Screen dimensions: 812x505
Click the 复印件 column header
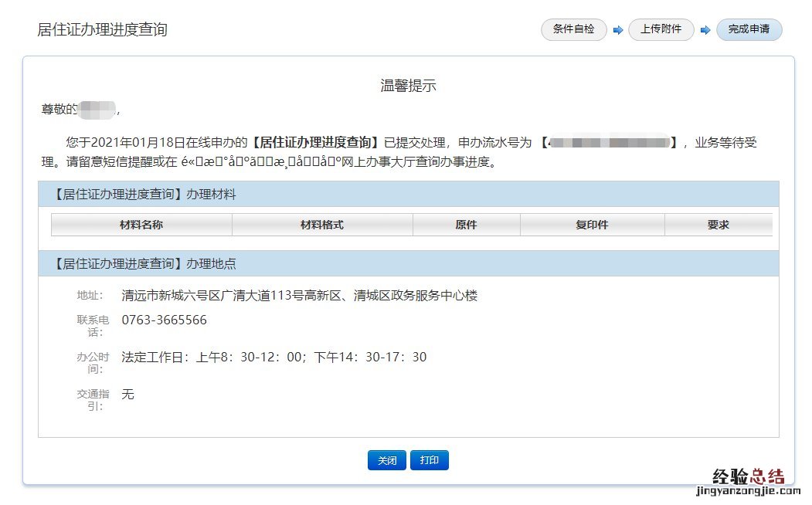click(x=593, y=225)
